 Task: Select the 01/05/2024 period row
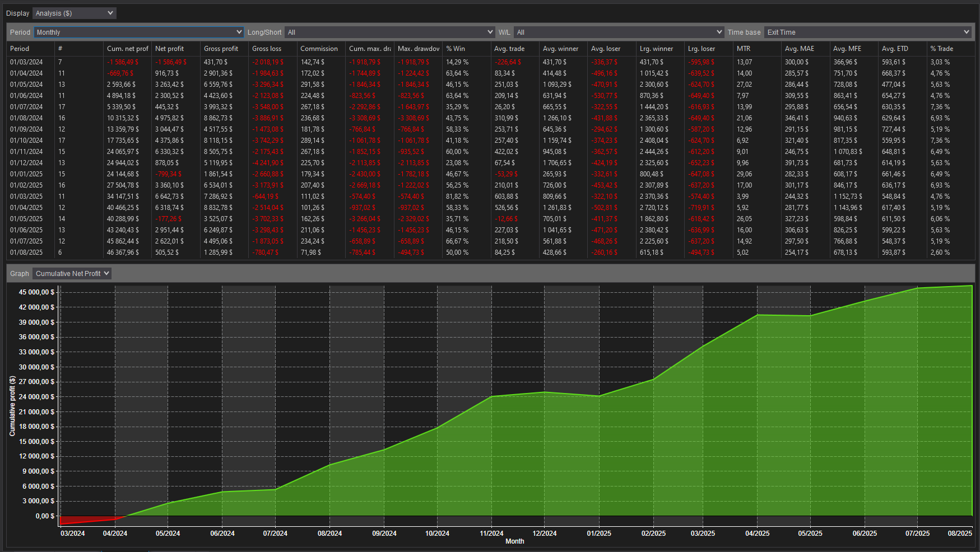[490, 85]
